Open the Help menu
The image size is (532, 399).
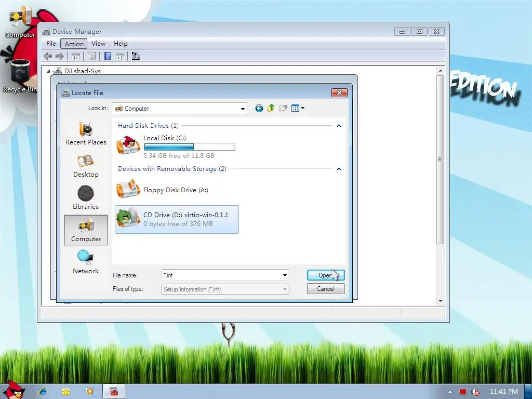point(121,44)
